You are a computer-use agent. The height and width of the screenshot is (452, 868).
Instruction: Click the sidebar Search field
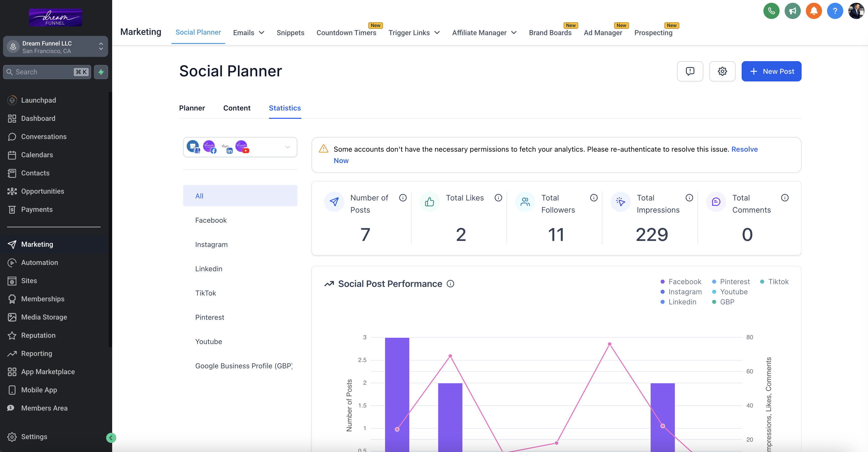click(47, 72)
